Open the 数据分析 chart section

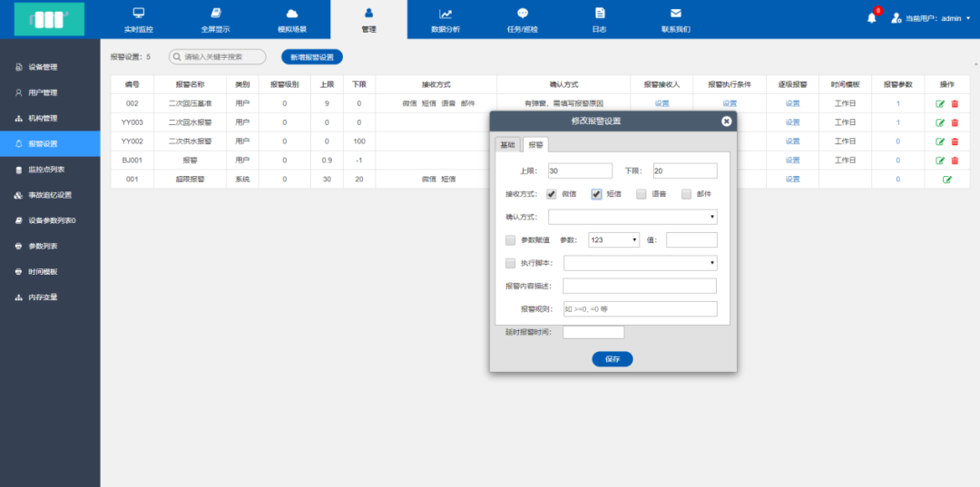pos(445,19)
